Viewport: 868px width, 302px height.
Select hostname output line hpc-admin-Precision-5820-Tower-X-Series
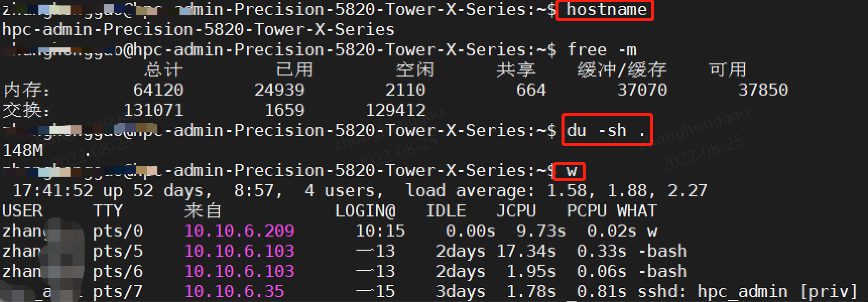[x=199, y=30]
